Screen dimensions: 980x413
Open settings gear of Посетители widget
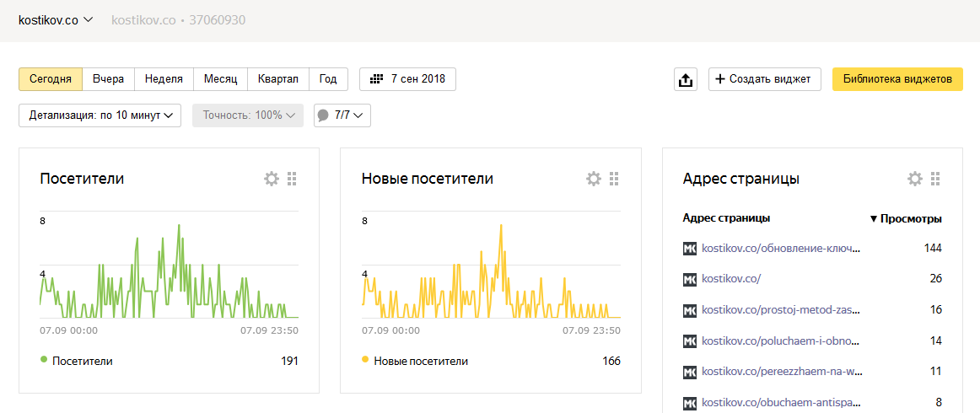[x=272, y=179]
